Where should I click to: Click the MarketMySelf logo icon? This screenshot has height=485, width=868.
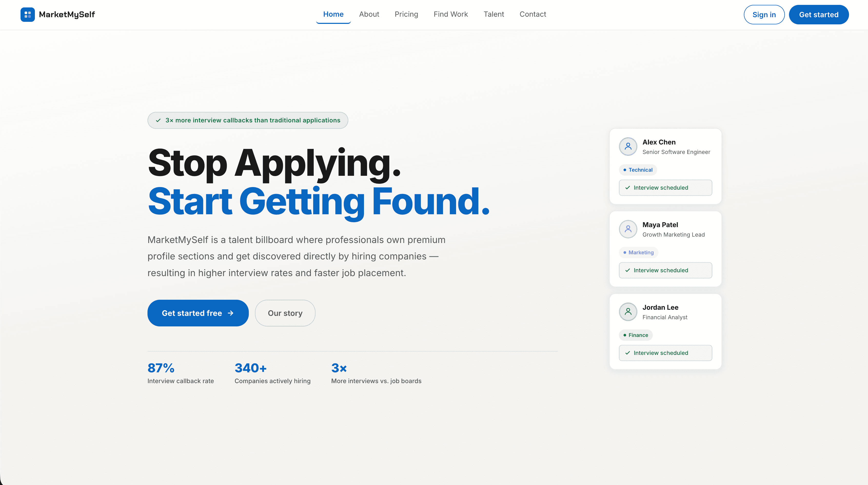click(x=28, y=14)
